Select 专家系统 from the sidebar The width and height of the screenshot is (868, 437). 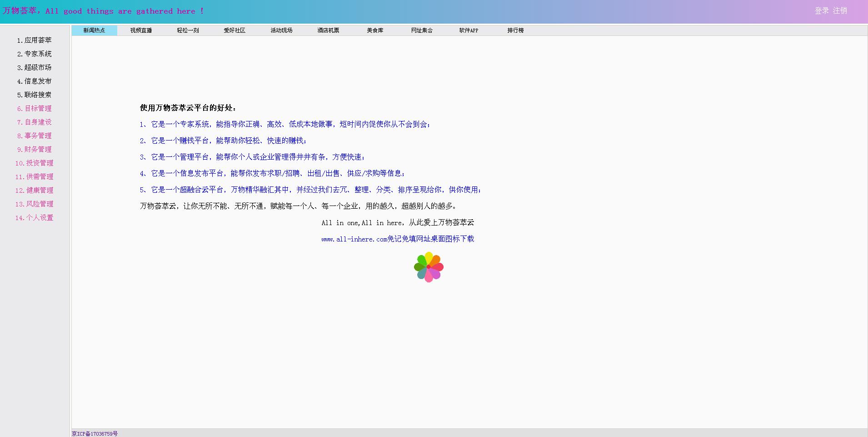click(35, 54)
